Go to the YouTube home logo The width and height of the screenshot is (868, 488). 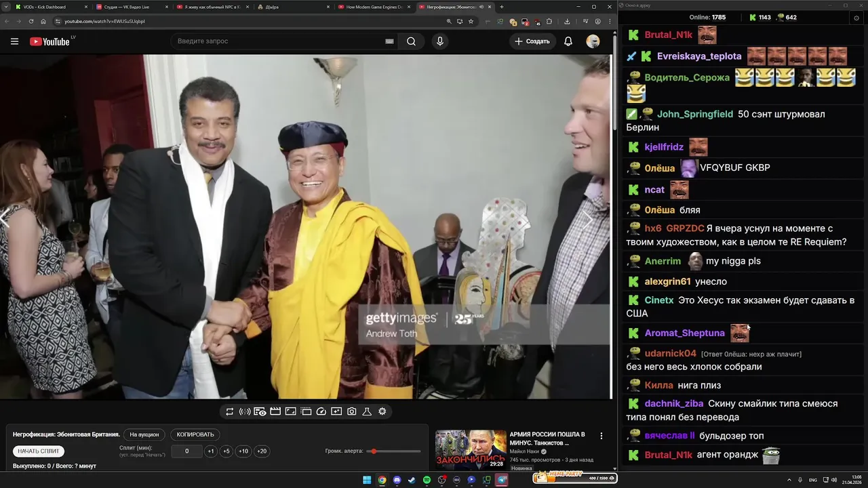click(50, 41)
